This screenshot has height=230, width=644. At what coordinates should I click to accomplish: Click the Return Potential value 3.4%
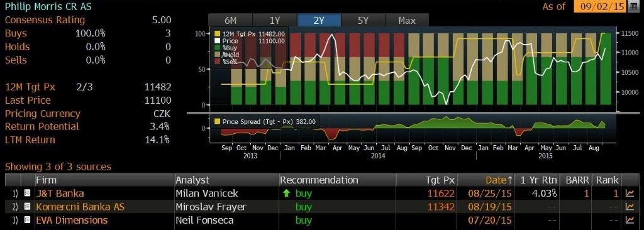pyautogui.click(x=160, y=126)
